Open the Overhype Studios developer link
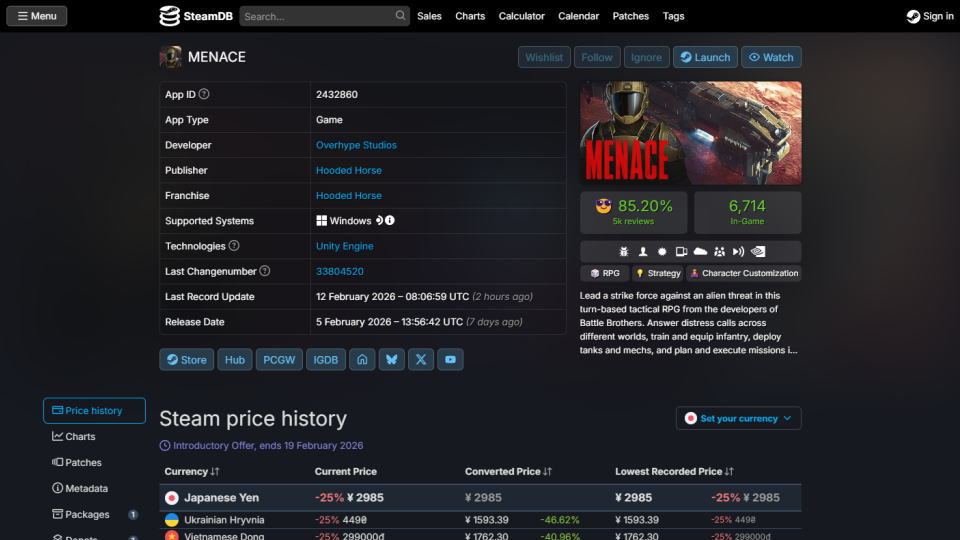Screen dimensions: 960x540 click(356, 145)
